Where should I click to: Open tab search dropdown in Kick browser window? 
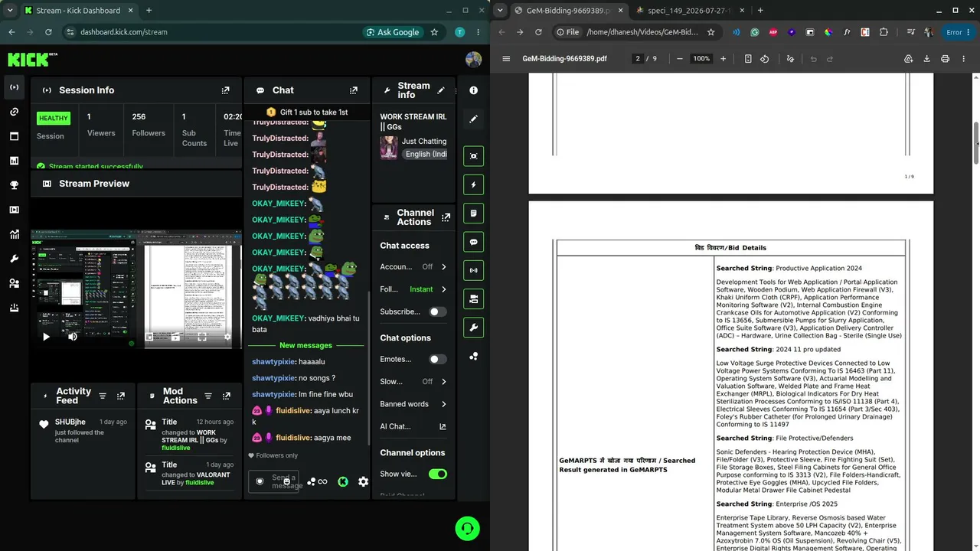coord(10,11)
